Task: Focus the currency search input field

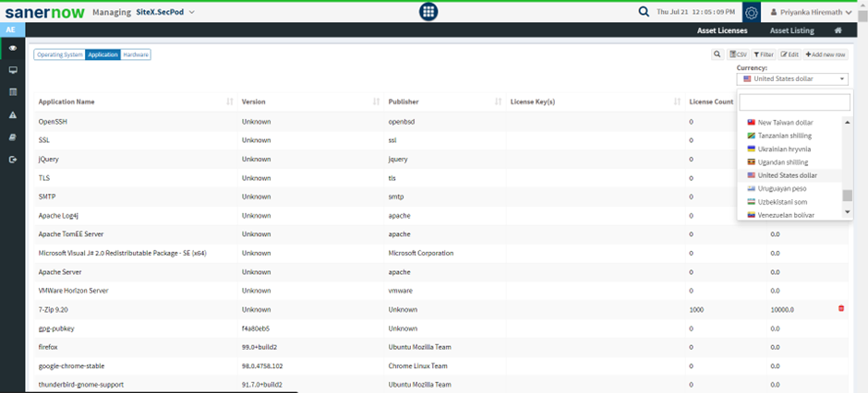Action: 794,102
